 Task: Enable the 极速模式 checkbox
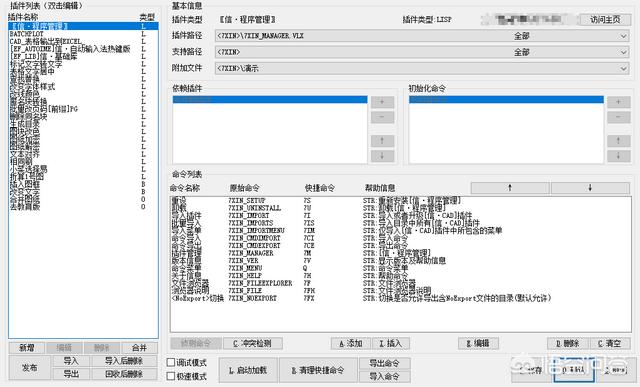click(171, 376)
